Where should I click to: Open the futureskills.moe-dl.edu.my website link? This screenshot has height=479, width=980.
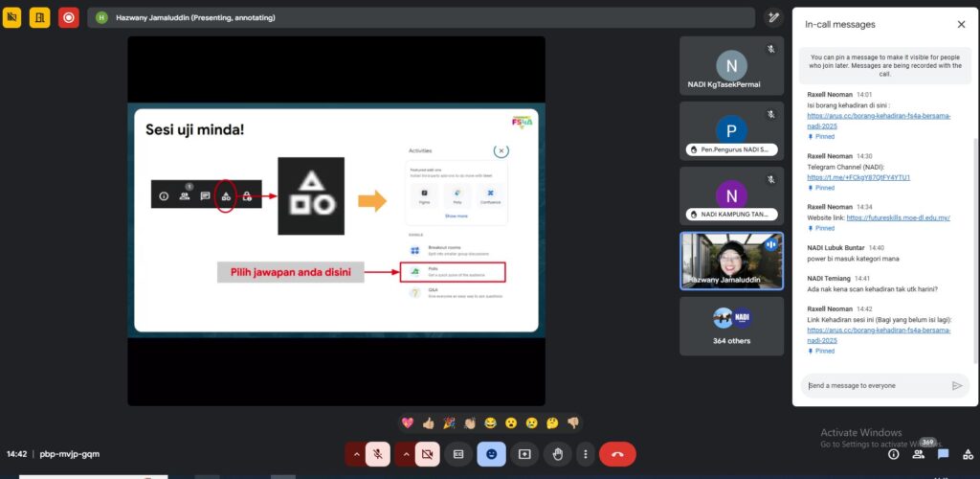pyautogui.click(x=898, y=217)
